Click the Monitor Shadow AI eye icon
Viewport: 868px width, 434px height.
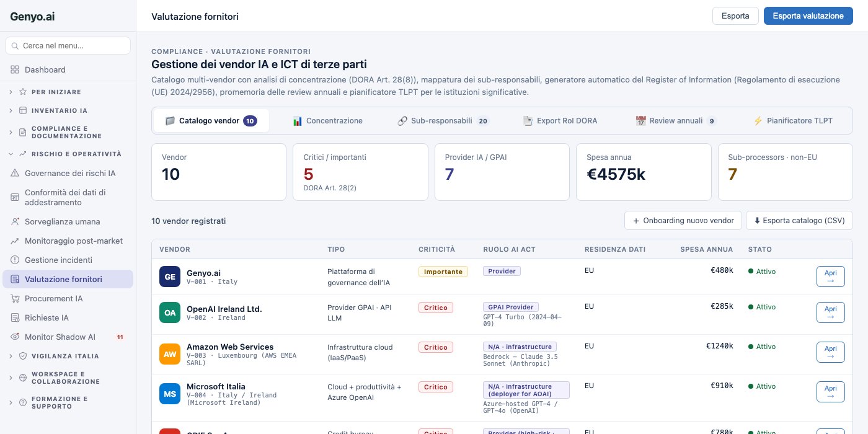point(15,337)
